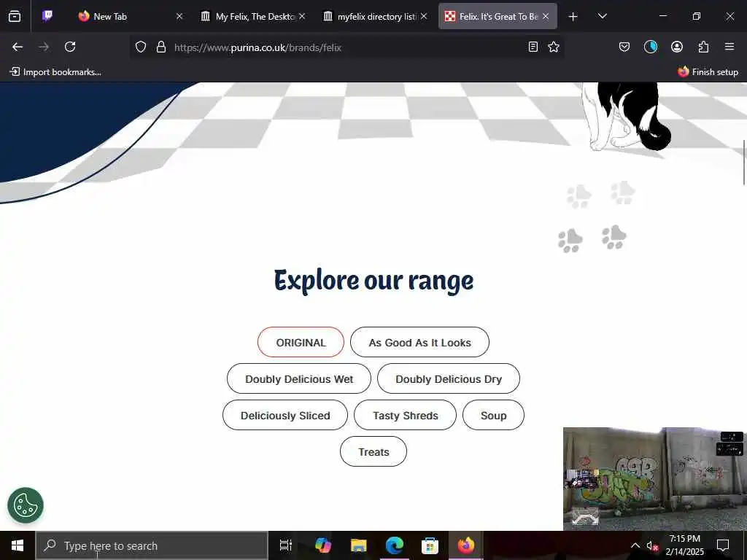
Task: Select the As Good As It Looks range
Action: (419, 342)
